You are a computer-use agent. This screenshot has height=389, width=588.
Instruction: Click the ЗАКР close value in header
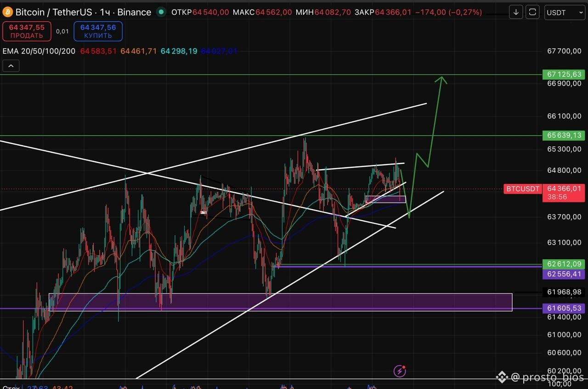(x=393, y=12)
